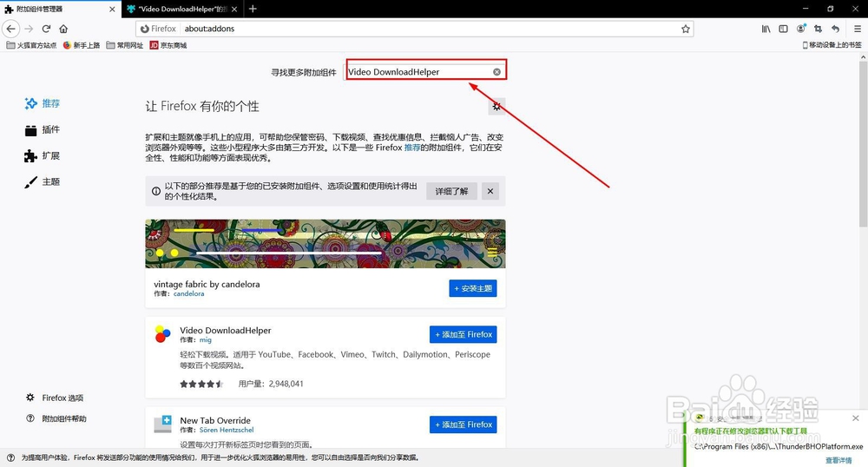Select the 扩展 extensions category
This screenshot has width=868, height=467.
point(42,156)
